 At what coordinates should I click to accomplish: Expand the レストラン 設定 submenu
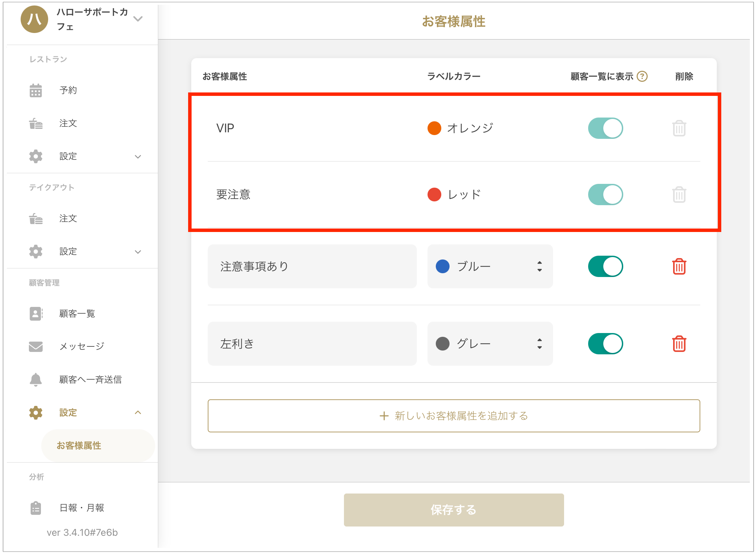pyautogui.click(x=138, y=157)
